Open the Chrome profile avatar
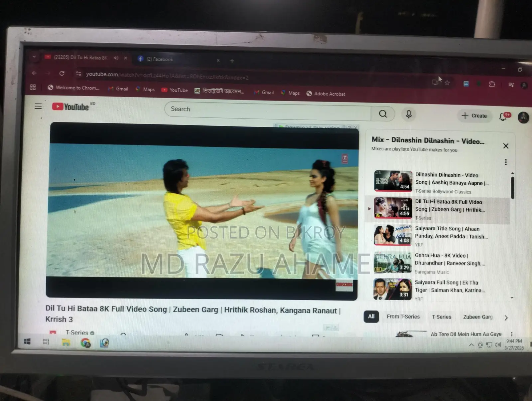Image resolution: width=532 pixels, height=401 pixels. point(524,86)
